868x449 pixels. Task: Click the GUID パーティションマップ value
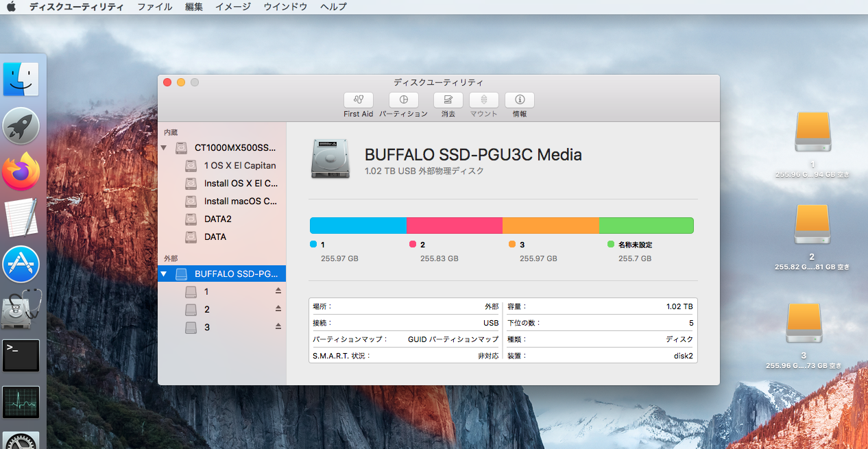tap(453, 339)
